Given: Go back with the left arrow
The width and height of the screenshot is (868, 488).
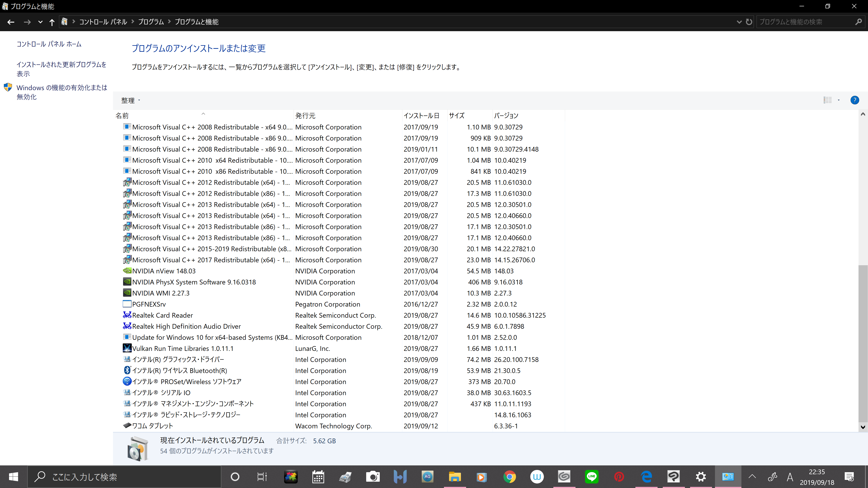Looking at the screenshot, I should click(11, 22).
